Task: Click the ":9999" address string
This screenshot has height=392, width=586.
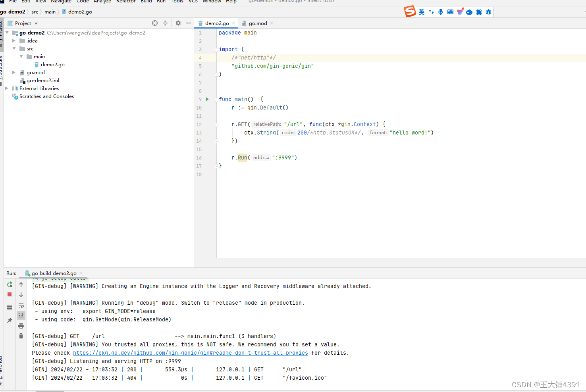Action: [x=283, y=158]
